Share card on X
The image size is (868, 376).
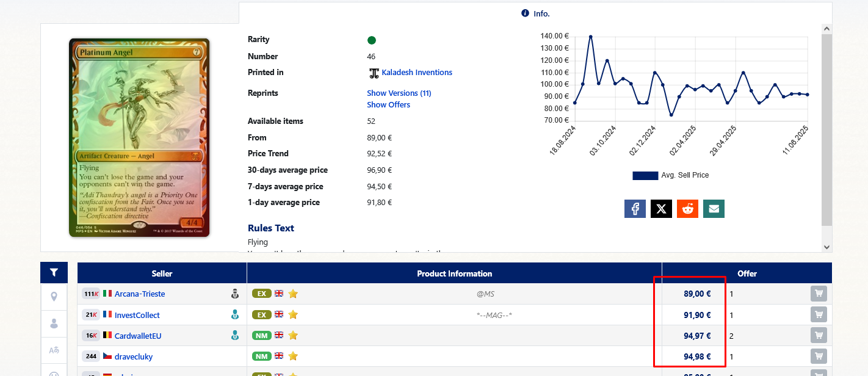(x=661, y=209)
